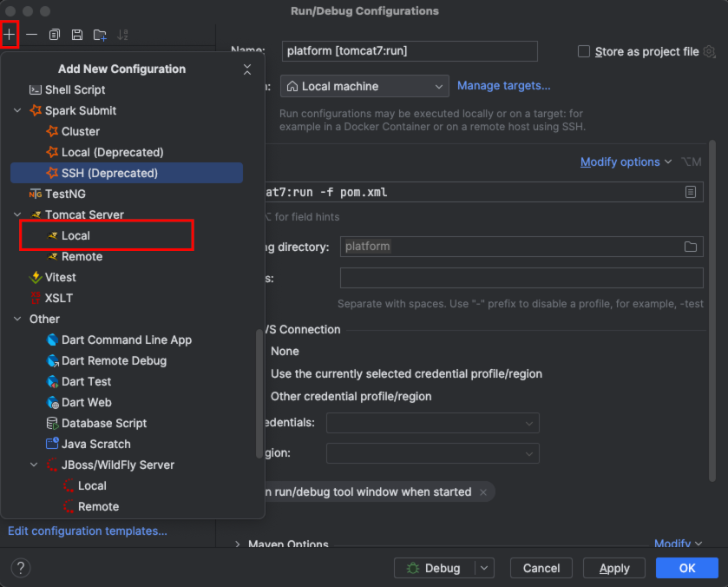
Task: Select SSH (Deprecated) entry
Action: (x=127, y=173)
